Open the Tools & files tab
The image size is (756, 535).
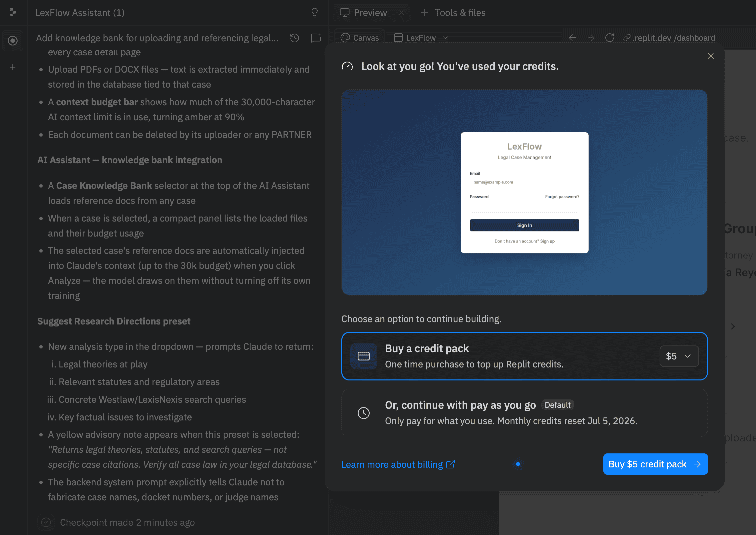pyautogui.click(x=453, y=13)
